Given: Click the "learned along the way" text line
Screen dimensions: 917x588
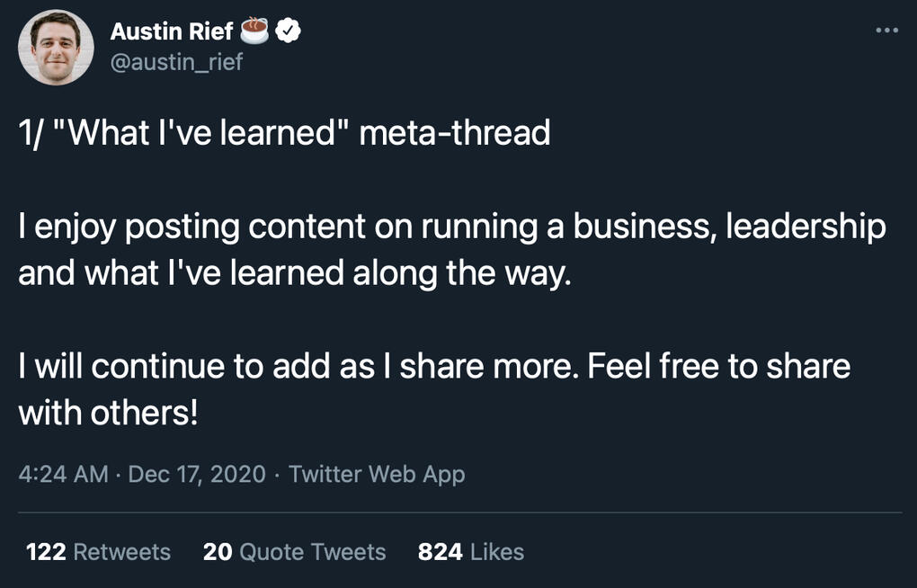Looking at the screenshot, I should click(x=294, y=273).
